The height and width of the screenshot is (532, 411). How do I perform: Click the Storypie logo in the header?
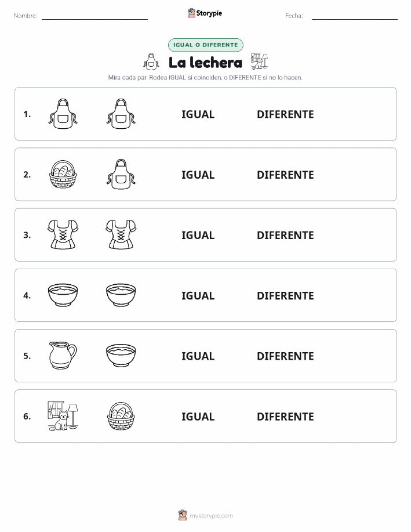(x=205, y=13)
